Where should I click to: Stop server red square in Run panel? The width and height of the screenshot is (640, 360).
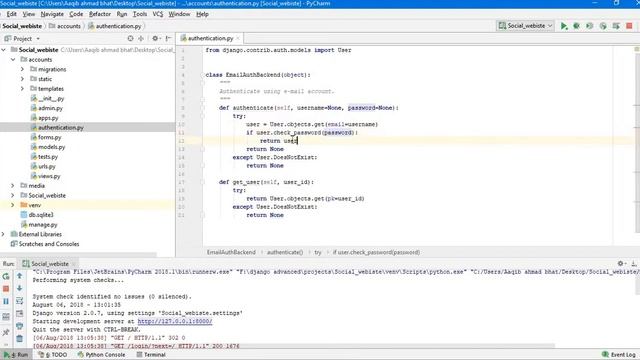[x=6, y=289]
